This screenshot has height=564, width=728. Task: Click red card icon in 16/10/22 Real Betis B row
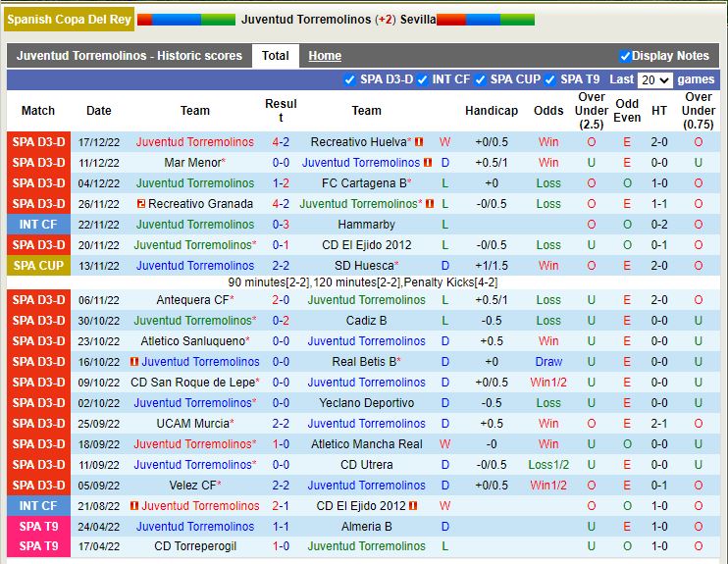tap(133, 362)
